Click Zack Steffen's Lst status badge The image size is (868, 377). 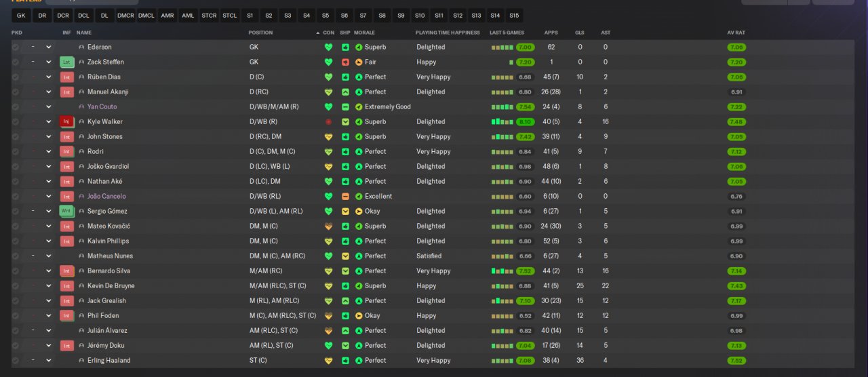tap(66, 62)
